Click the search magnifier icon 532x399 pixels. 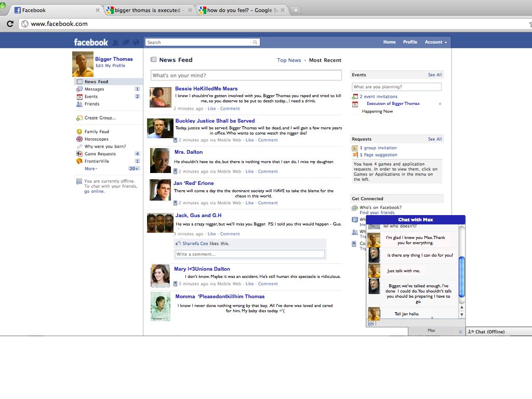tap(255, 42)
